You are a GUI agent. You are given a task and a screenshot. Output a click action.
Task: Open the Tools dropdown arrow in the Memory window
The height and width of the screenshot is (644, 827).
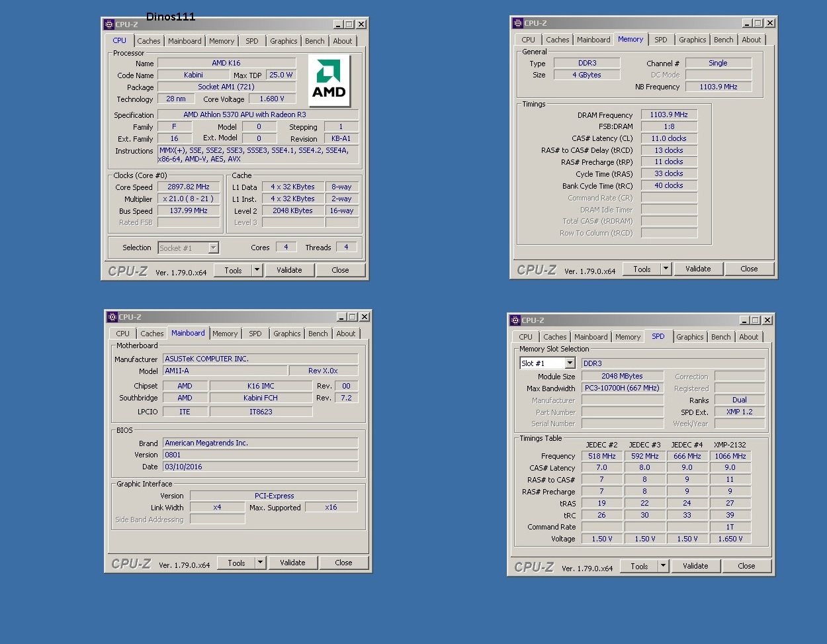coord(666,269)
